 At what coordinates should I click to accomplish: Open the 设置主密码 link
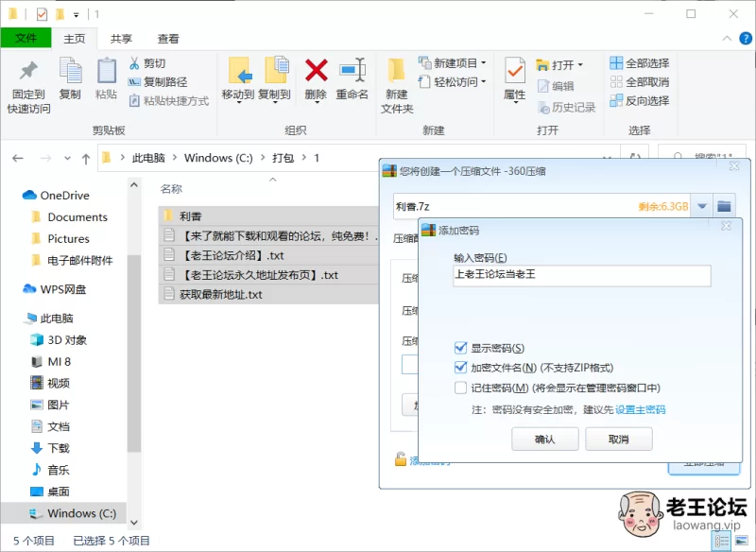tap(640, 409)
